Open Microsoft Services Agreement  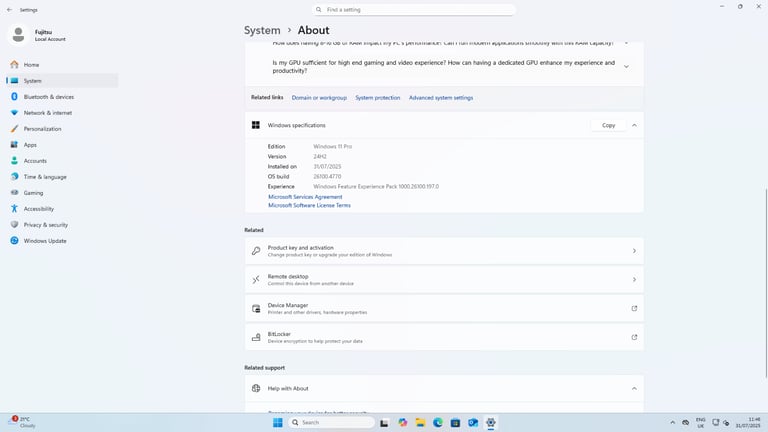coord(305,197)
